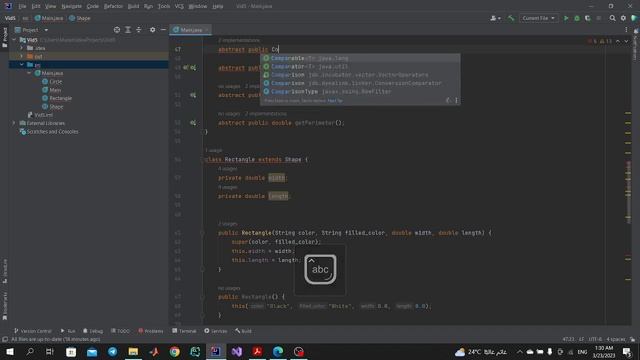Open the Navigate menu
Image resolution: width=640 pixels, height=360 pixels.
pos(71,6)
